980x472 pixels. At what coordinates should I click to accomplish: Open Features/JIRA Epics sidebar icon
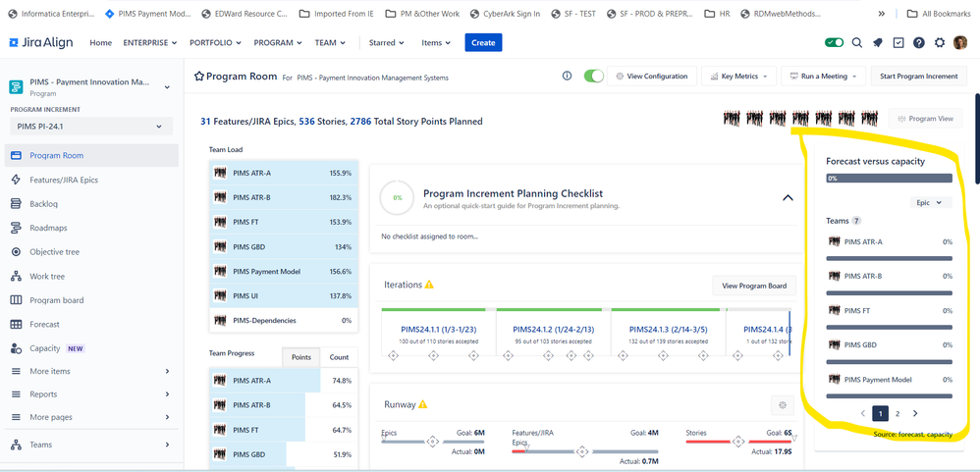click(17, 180)
